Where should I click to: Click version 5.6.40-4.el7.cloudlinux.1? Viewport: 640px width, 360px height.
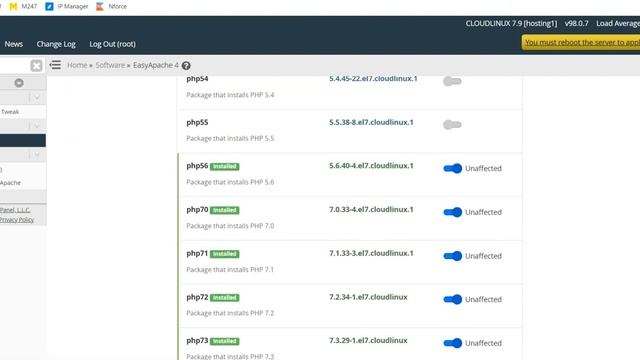pyautogui.click(x=371, y=166)
